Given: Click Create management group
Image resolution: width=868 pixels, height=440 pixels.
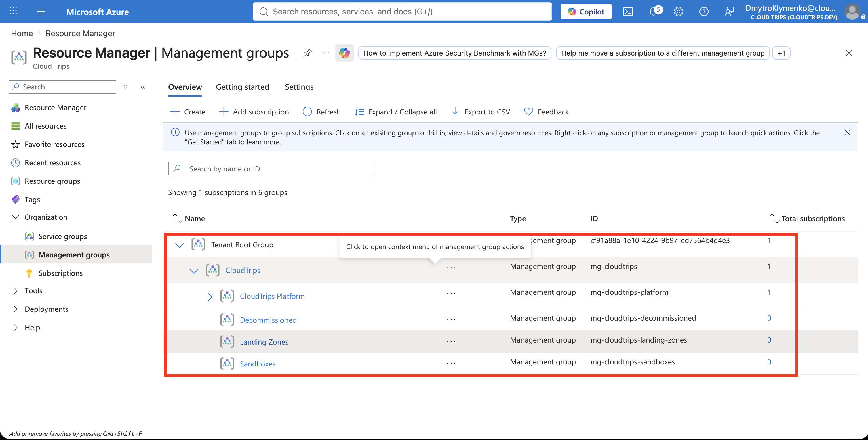Looking at the screenshot, I should [x=188, y=111].
